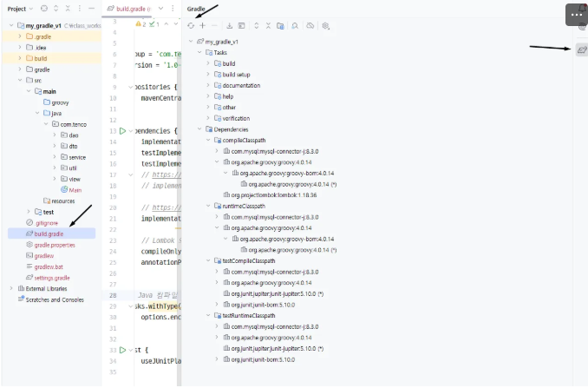
Task: Expand the .gradle folder
Action: [20, 36]
